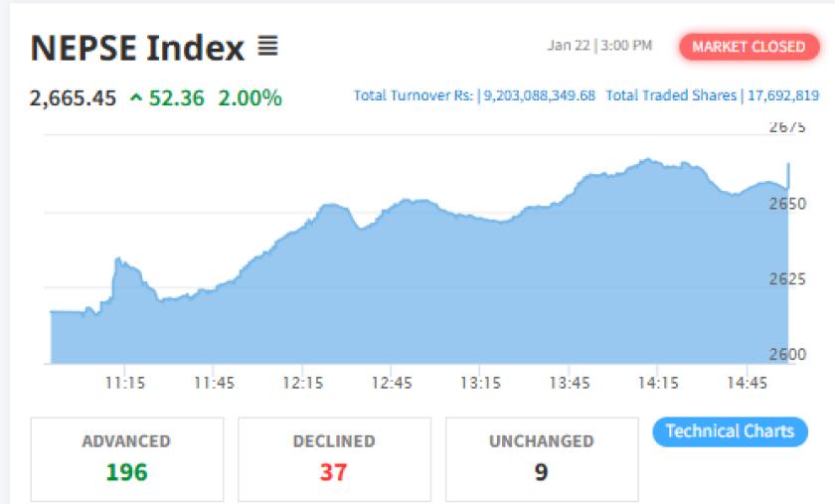Click the 2650 price axis label
The width and height of the screenshot is (835, 504).
tap(786, 203)
